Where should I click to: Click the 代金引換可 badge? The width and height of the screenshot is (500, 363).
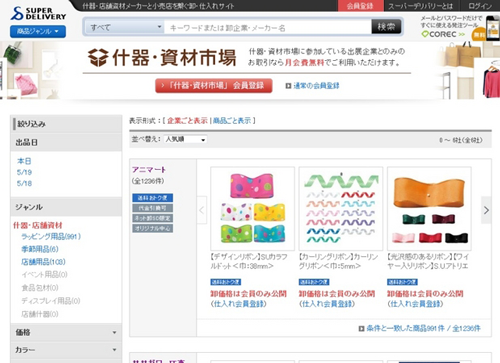click(152, 208)
